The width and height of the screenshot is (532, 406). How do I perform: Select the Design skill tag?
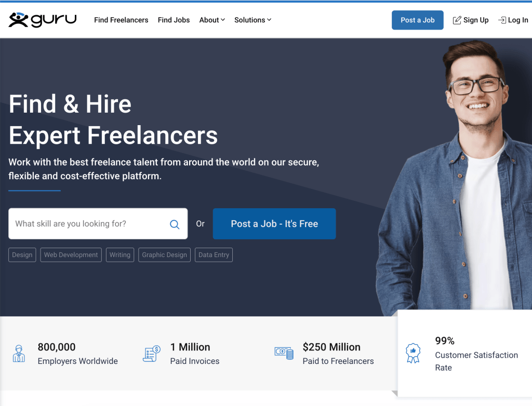point(22,255)
